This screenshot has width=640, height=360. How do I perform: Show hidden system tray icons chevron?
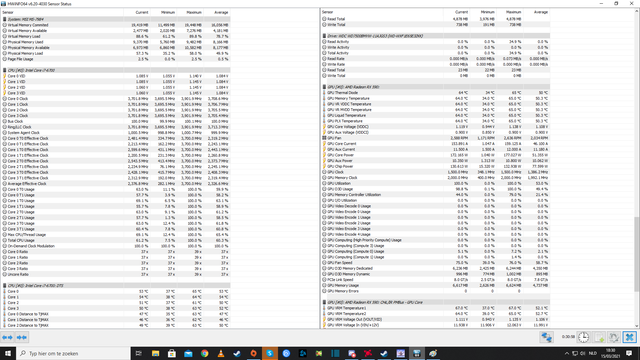(567, 353)
